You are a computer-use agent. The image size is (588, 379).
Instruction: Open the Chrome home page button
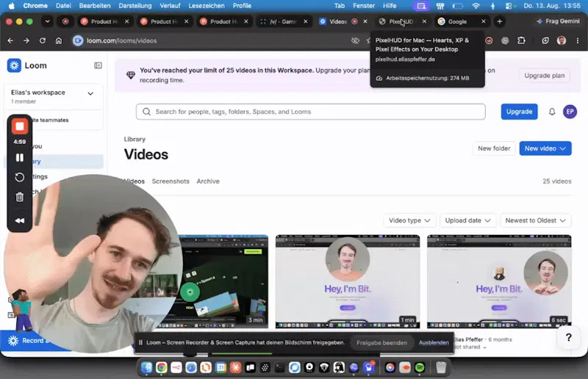(x=59, y=40)
